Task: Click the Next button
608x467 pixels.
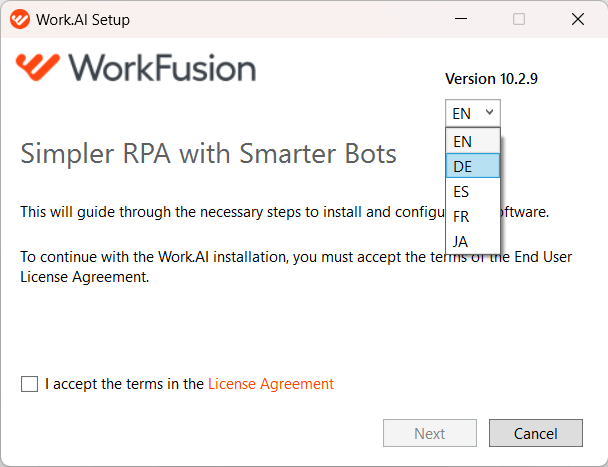Action: click(x=430, y=433)
